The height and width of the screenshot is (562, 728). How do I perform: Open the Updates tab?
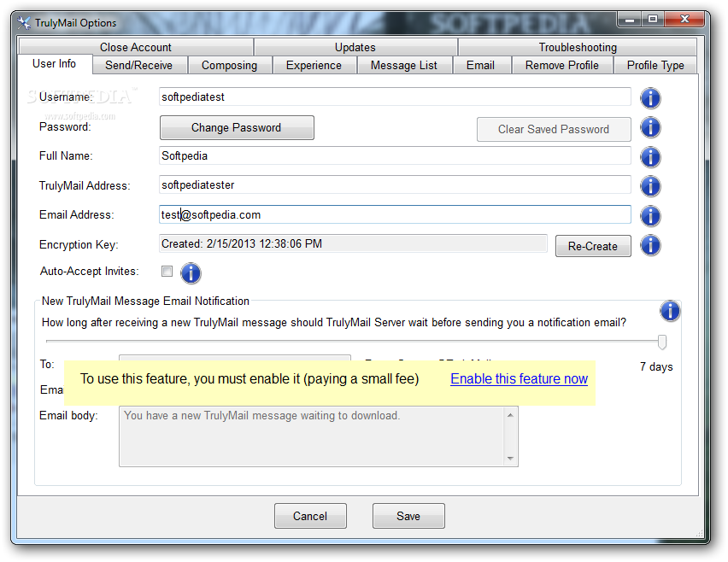click(x=355, y=47)
